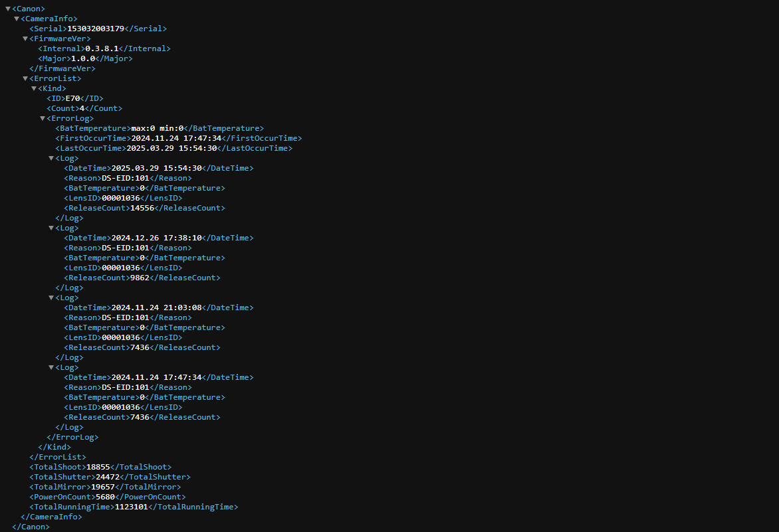Collapse the CameraInfo node
The height and width of the screenshot is (532, 779).
point(17,19)
